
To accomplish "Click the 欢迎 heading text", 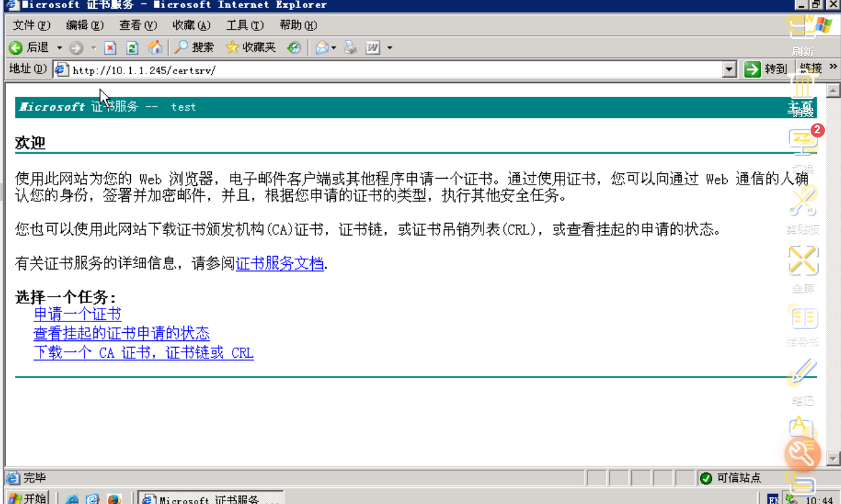I will click(30, 143).
